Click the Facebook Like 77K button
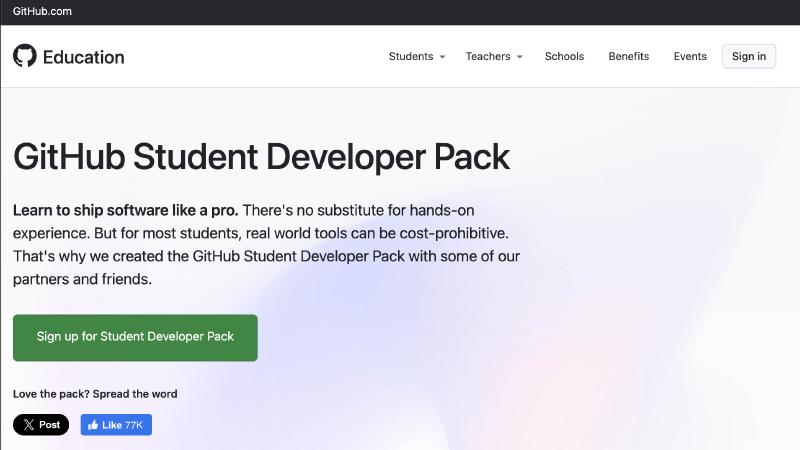Image resolution: width=800 pixels, height=450 pixels. click(116, 424)
